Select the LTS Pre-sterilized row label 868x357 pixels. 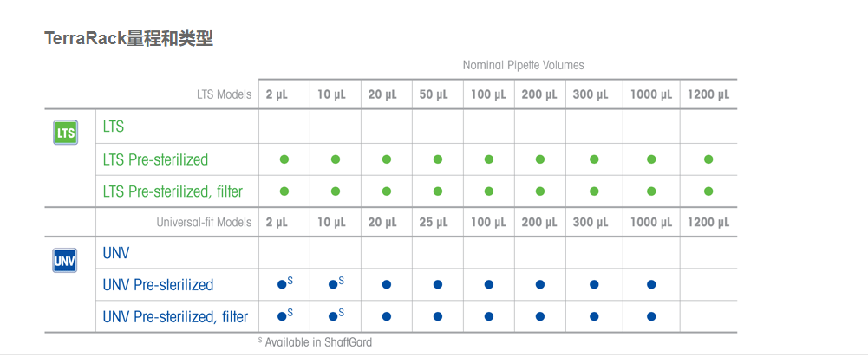[x=155, y=159]
